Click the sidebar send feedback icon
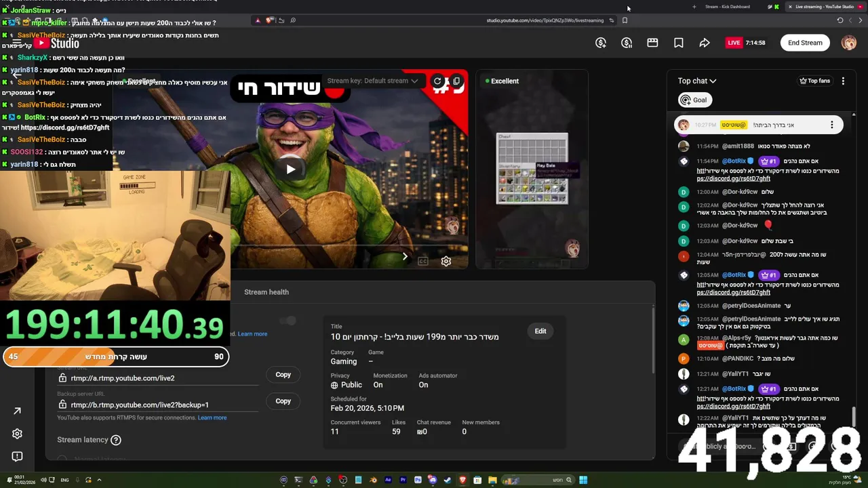This screenshot has height=488, width=868. [x=18, y=457]
